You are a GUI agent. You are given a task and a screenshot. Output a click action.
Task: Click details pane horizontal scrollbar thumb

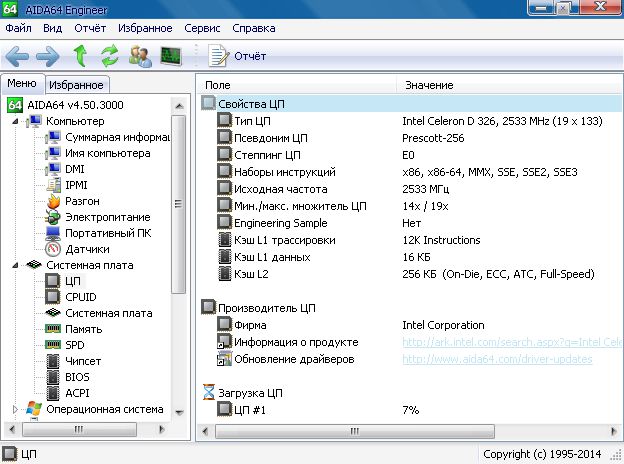[355, 431]
